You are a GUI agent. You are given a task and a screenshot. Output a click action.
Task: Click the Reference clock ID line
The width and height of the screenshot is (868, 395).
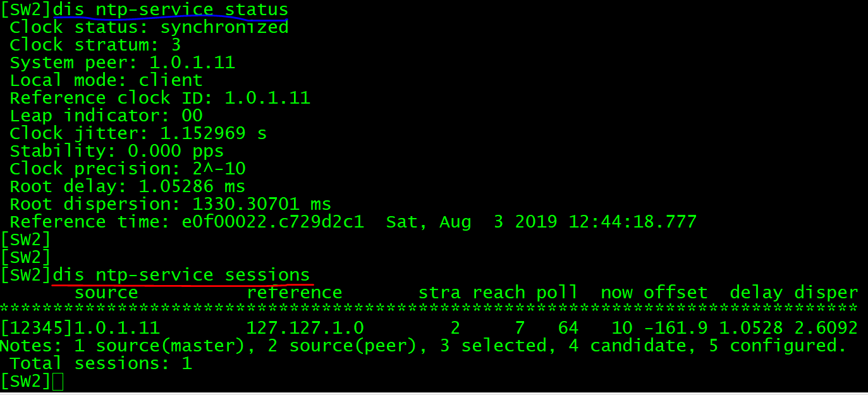[x=160, y=99]
